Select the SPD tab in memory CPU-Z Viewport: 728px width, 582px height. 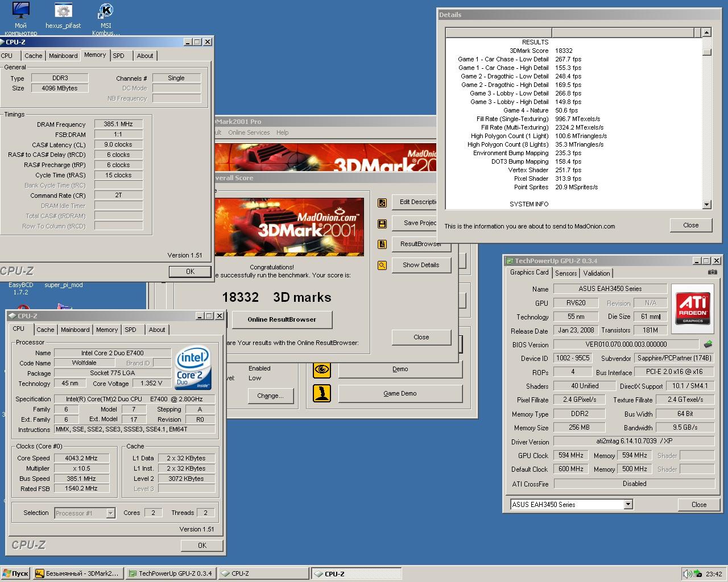(118, 56)
